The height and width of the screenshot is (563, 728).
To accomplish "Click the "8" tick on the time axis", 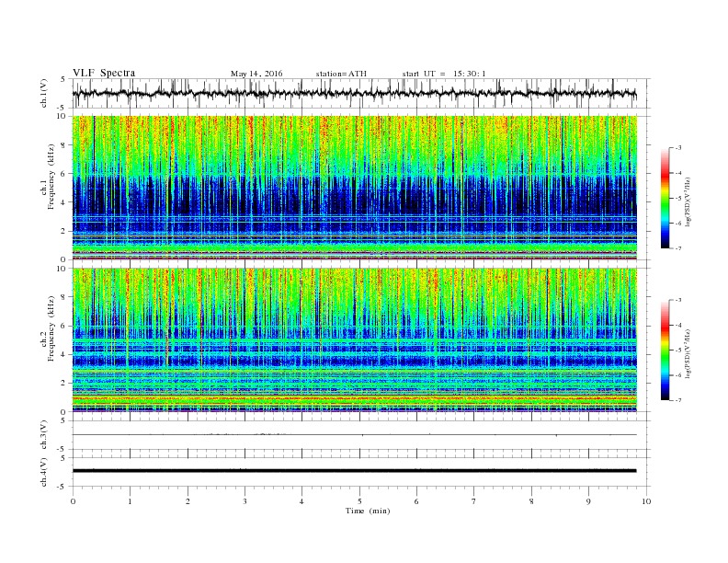I will click(531, 501).
